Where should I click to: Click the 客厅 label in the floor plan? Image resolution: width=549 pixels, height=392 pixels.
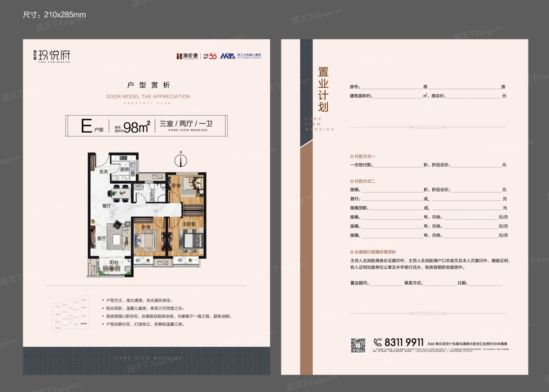tap(102, 238)
